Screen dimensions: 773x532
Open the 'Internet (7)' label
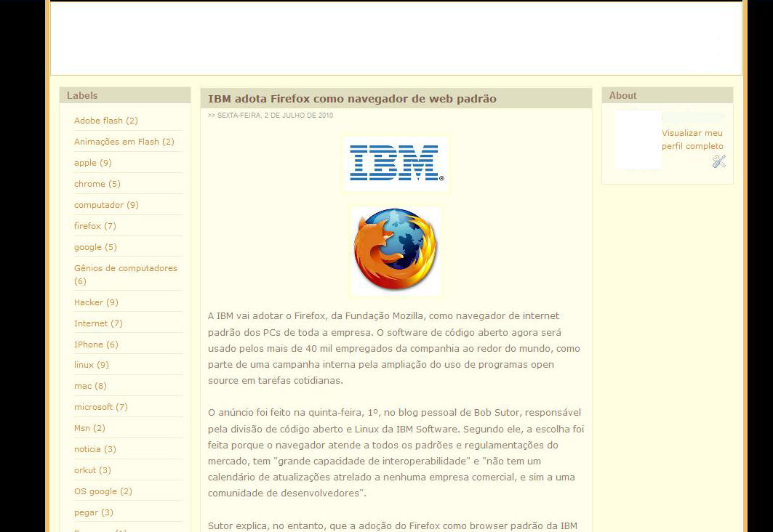pos(99,323)
